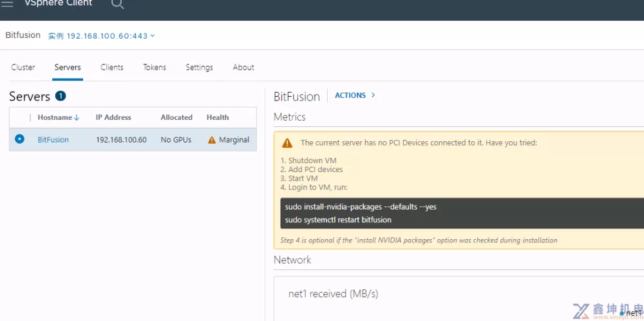Image resolution: width=644 pixels, height=321 pixels.
Task: Click the sudo systemctl restart bitfusion command
Action: click(x=338, y=220)
